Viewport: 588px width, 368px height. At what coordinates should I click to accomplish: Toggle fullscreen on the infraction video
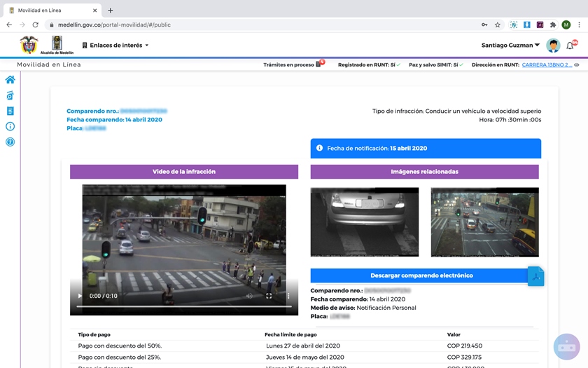(x=269, y=296)
